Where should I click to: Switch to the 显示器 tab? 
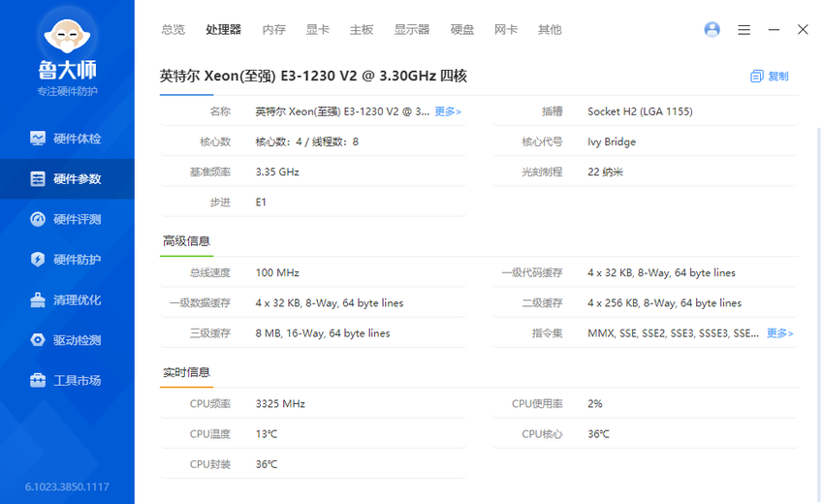(x=412, y=29)
